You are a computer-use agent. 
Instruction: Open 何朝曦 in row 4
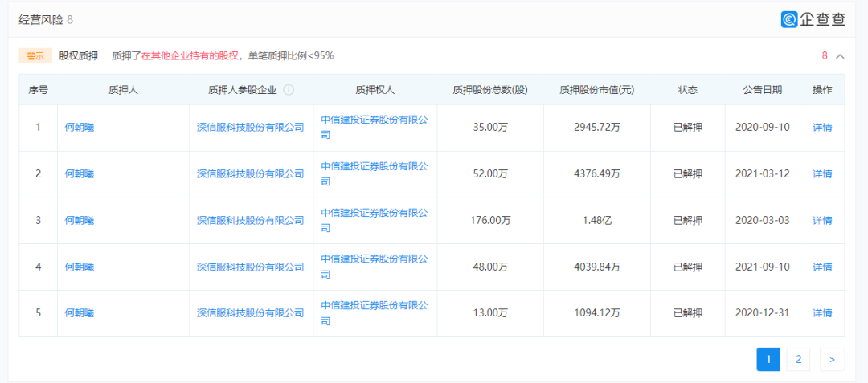(79, 267)
